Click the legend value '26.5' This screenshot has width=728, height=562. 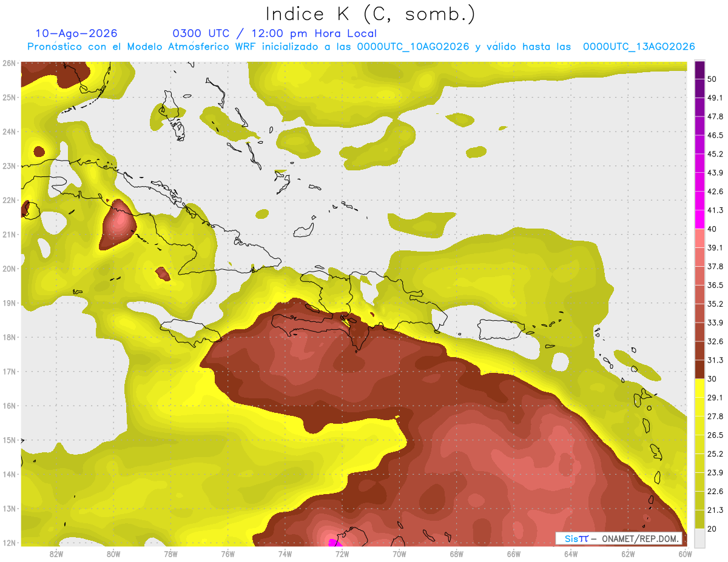coord(715,435)
